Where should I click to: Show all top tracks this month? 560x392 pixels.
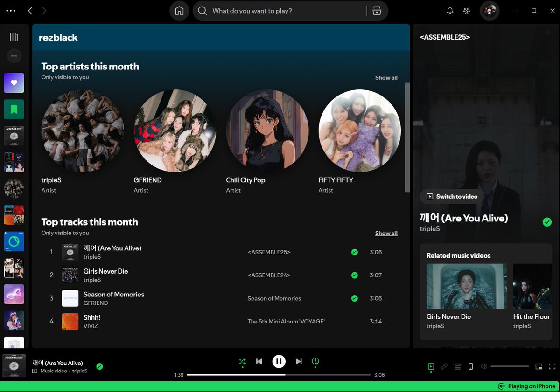point(386,234)
